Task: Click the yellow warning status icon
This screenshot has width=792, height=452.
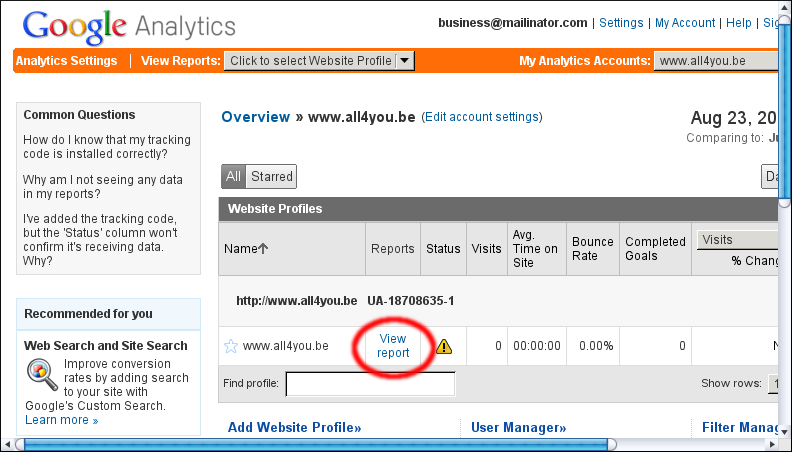Action: 443,347
